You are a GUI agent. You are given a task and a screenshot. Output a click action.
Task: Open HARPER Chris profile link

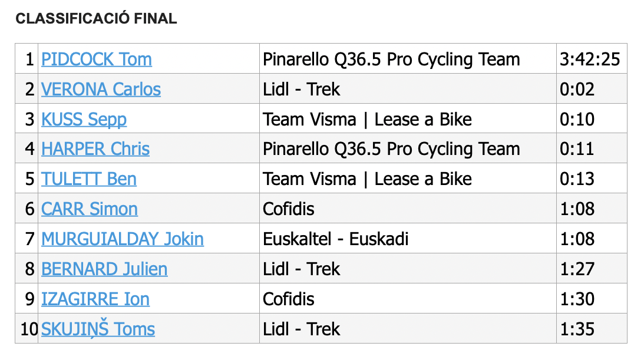(95, 148)
